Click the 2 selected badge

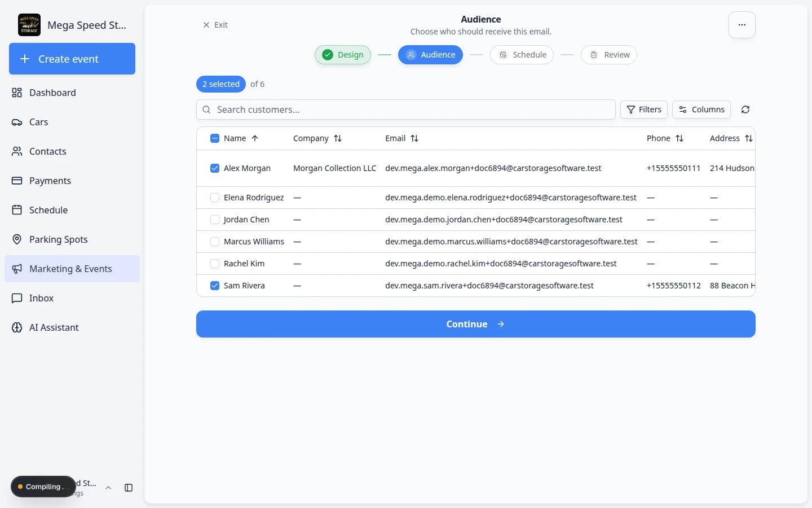221,84
